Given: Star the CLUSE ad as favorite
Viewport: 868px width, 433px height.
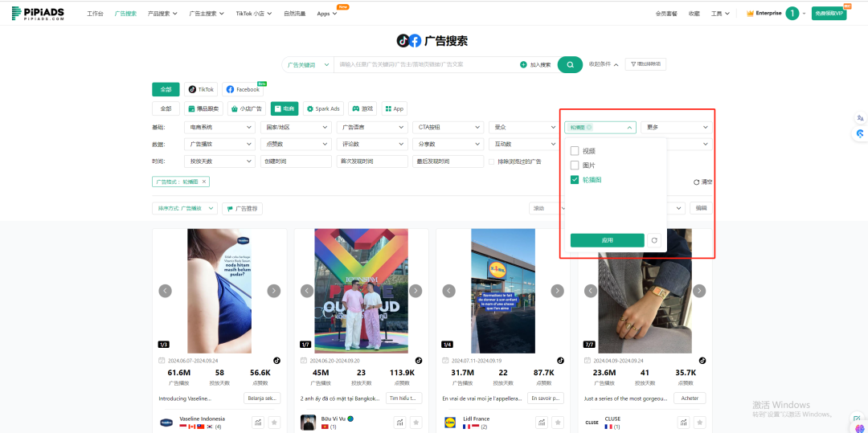Looking at the screenshot, I should pyautogui.click(x=698, y=423).
